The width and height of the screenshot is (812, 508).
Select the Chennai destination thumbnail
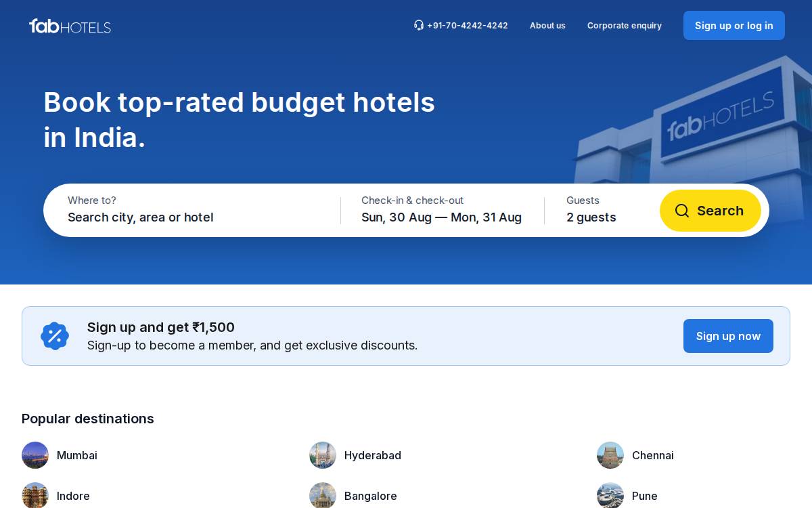(x=610, y=455)
